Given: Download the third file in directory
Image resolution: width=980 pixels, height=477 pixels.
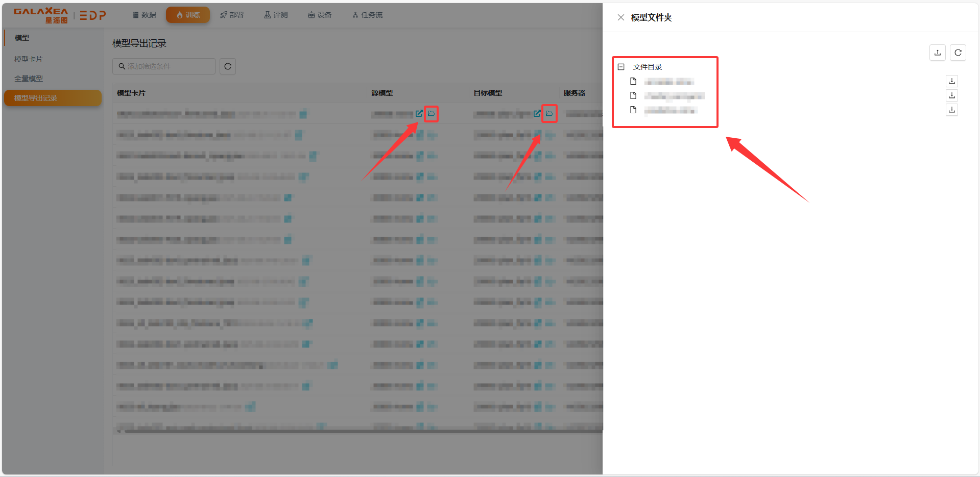Looking at the screenshot, I should coord(951,110).
